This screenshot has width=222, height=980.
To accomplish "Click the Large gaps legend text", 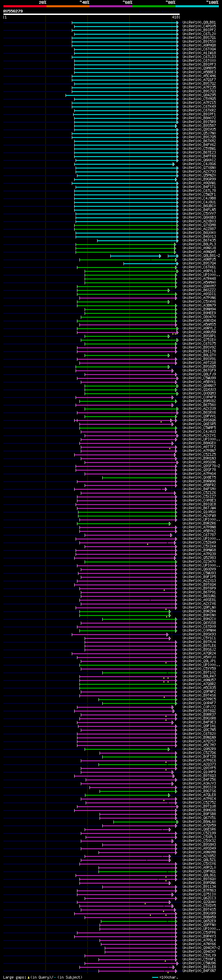I will [43, 977].
